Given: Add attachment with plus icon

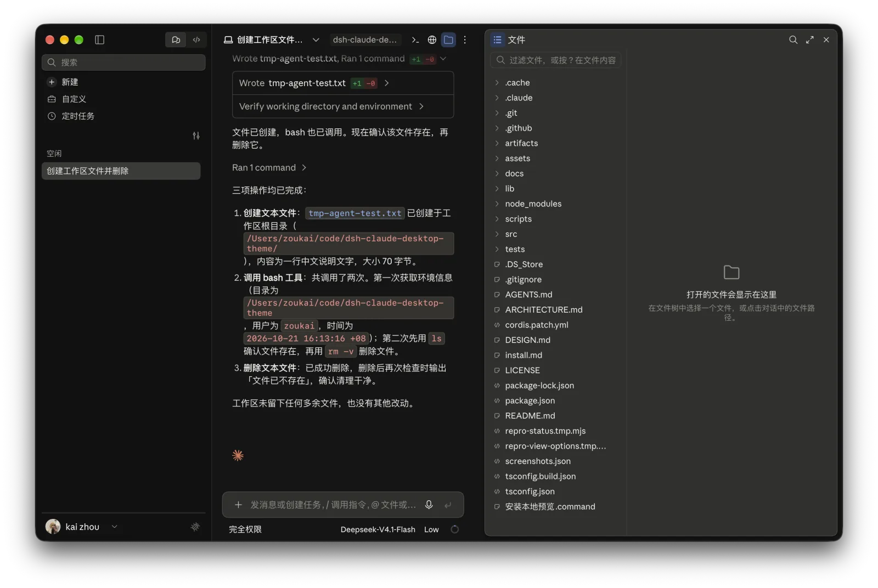Looking at the screenshot, I should [x=238, y=505].
